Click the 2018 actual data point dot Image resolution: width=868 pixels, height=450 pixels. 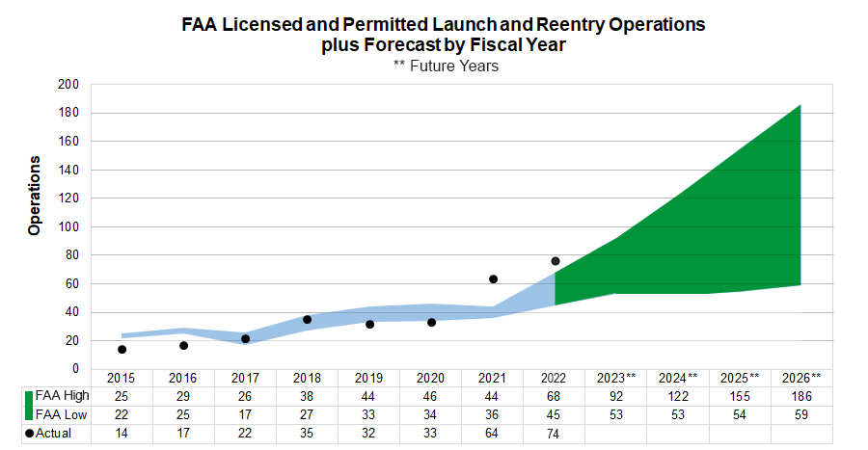point(308,320)
